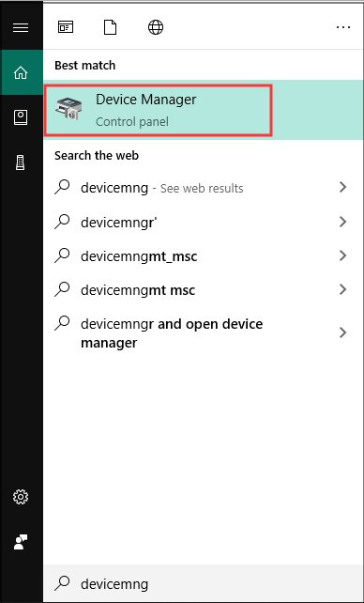The image size is (364, 603).
Task: Click the Feedback person icon
Action: click(x=21, y=542)
